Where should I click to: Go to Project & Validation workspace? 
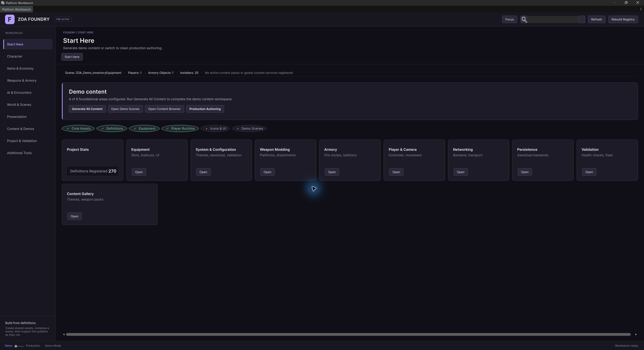[28, 141]
